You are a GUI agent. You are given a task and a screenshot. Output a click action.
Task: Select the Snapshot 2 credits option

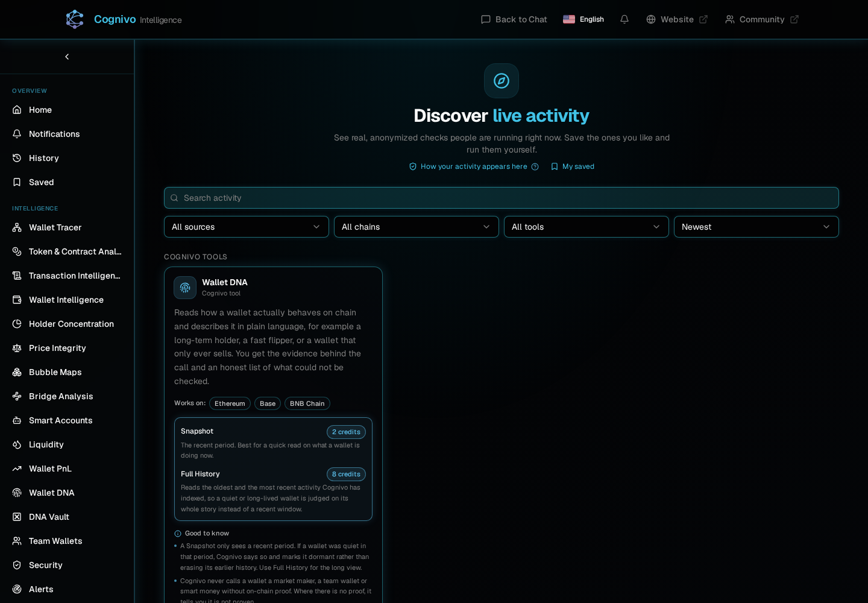[x=273, y=443]
